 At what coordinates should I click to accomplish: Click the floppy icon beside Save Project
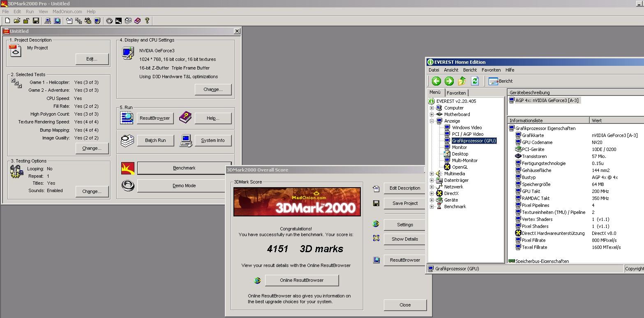(376, 203)
